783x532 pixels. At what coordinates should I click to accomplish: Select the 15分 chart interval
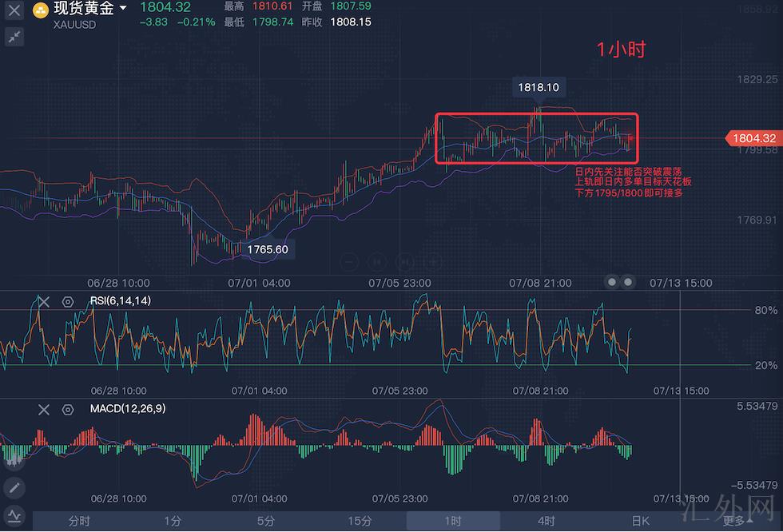(360, 521)
